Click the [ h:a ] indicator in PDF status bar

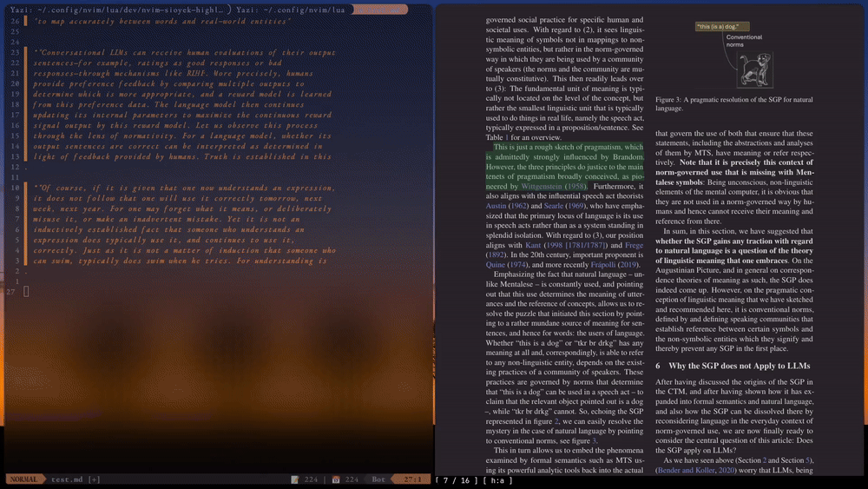(498, 480)
